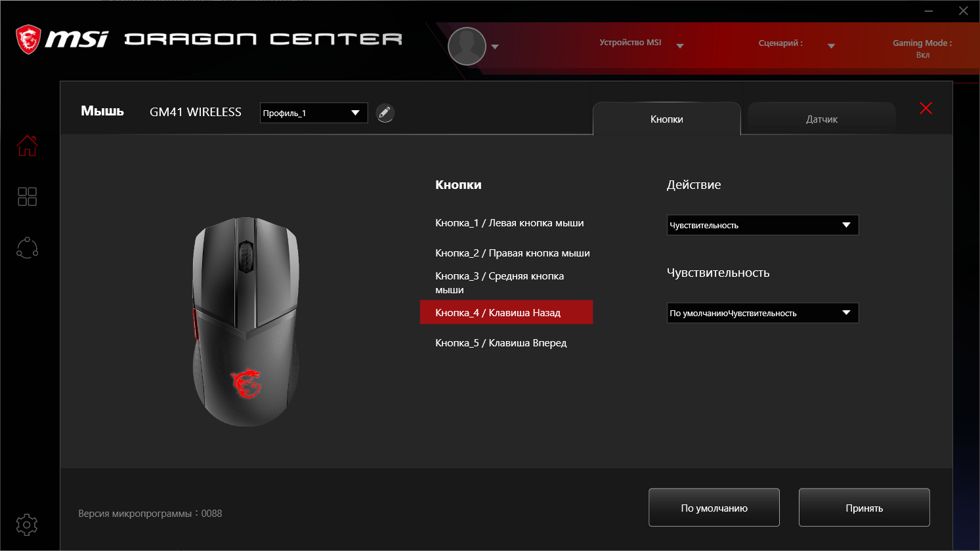
Task: Select the Кнопки tab
Action: coord(667,119)
